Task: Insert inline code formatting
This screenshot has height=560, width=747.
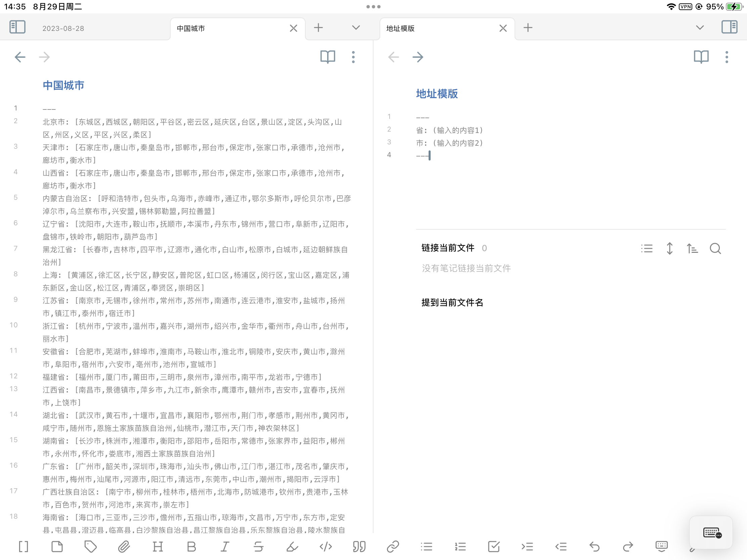Action: tap(325, 547)
